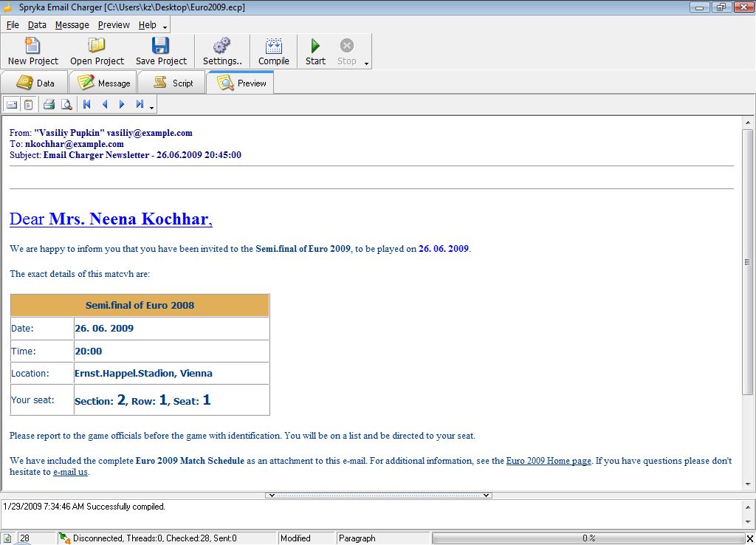Jump to first record arrow
The image size is (756, 545).
tap(87, 104)
